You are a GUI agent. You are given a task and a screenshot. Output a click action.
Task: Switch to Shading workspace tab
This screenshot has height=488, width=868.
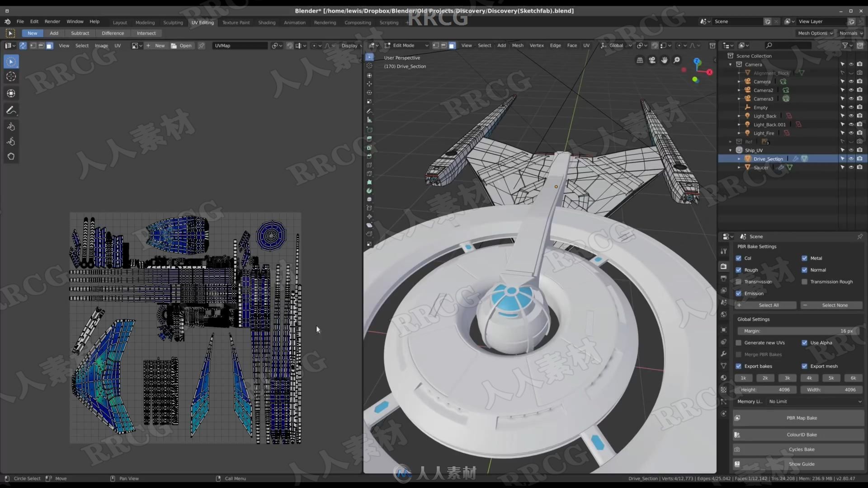coord(266,22)
